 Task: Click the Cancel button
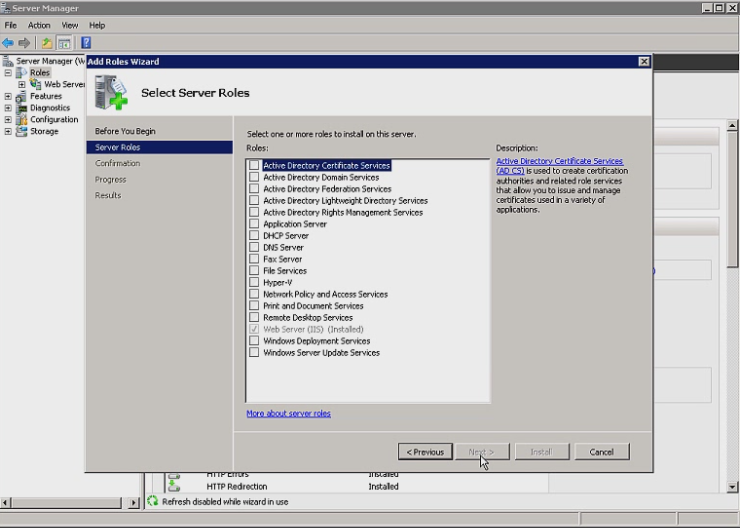pyautogui.click(x=602, y=452)
